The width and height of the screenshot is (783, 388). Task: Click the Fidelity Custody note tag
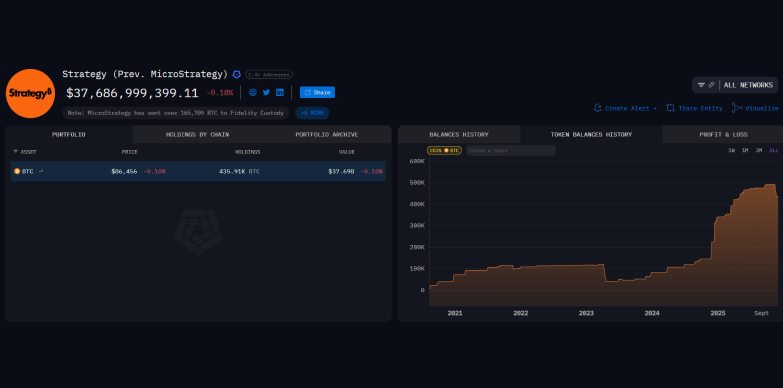176,113
